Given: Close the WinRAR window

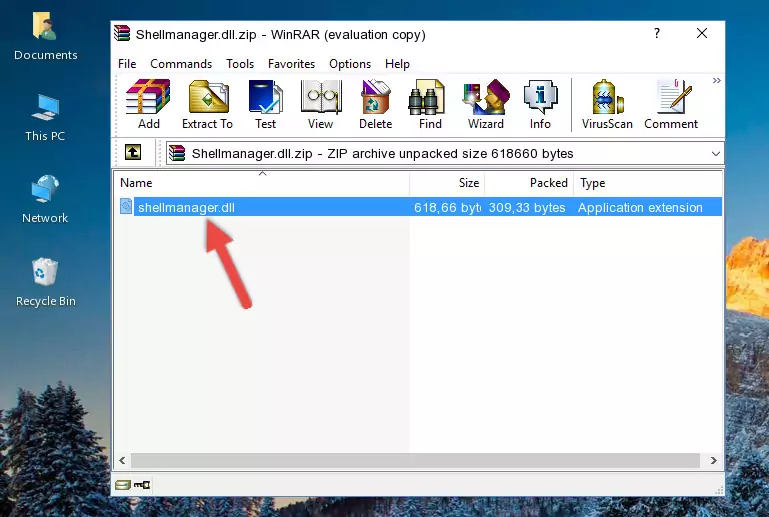Looking at the screenshot, I should 702,33.
